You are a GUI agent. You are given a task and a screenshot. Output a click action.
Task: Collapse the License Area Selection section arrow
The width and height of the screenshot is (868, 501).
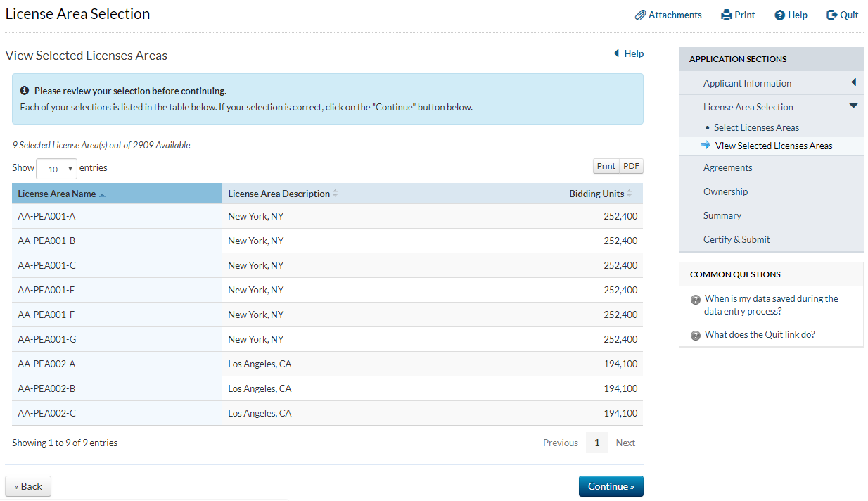pos(853,106)
